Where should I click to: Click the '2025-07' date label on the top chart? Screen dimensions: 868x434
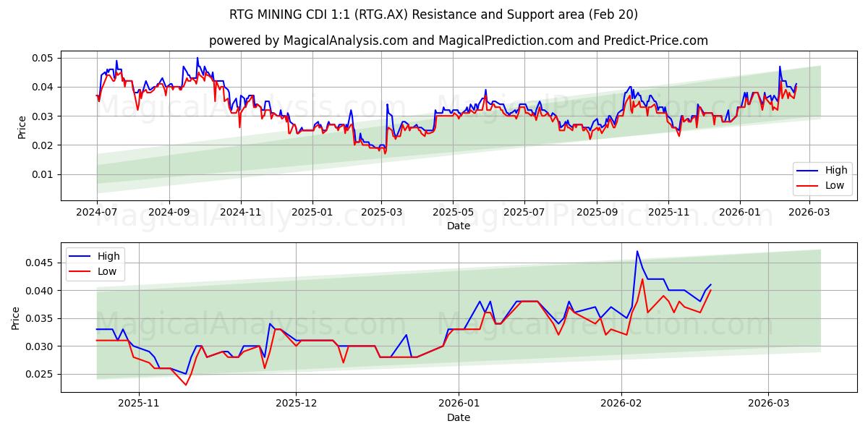[x=523, y=213]
